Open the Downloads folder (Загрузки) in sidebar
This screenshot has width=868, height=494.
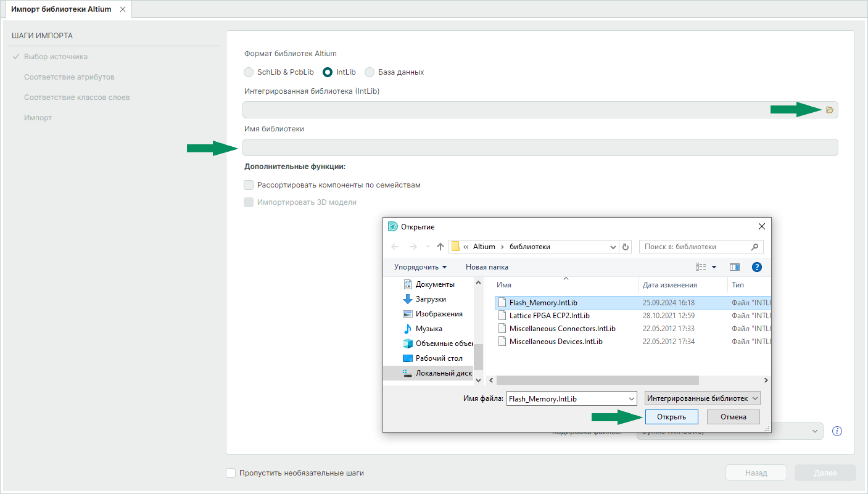pos(430,299)
